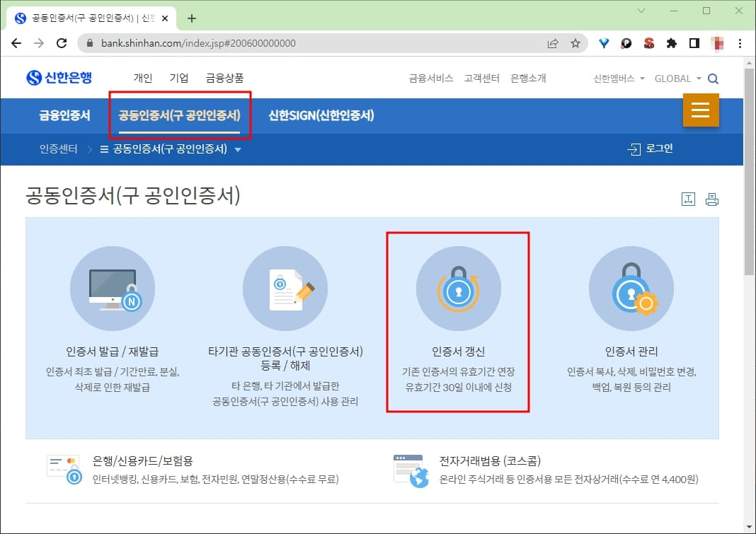Select the 인증서 갱신 lock icon
Screen dimensions: 756x534
(457, 288)
